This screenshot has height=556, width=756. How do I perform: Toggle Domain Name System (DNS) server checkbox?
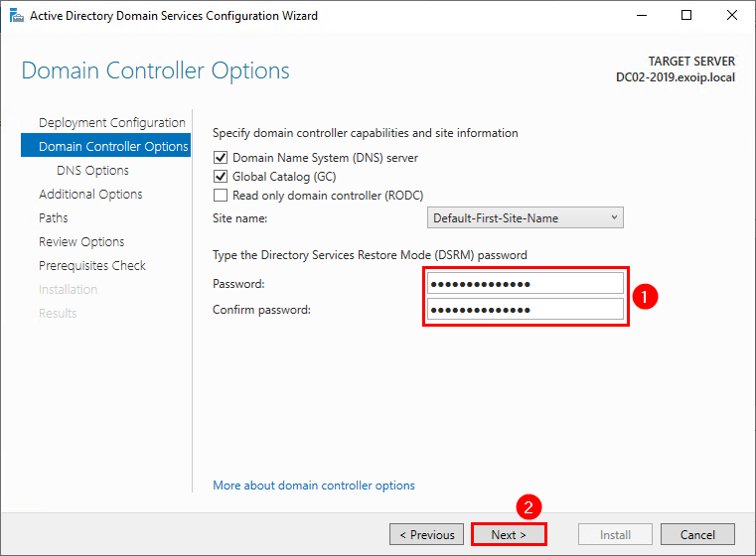pyautogui.click(x=221, y=158)
